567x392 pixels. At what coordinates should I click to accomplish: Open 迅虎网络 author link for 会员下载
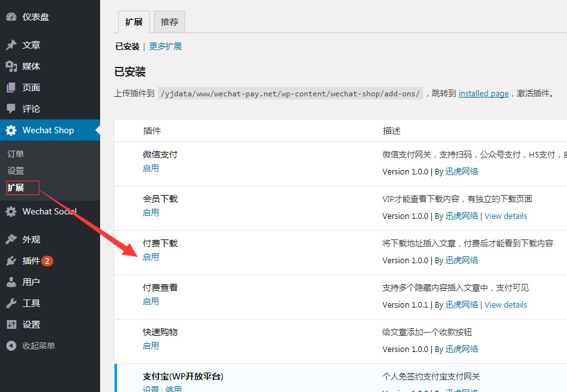pyautogui.click(x=461, y=216)
